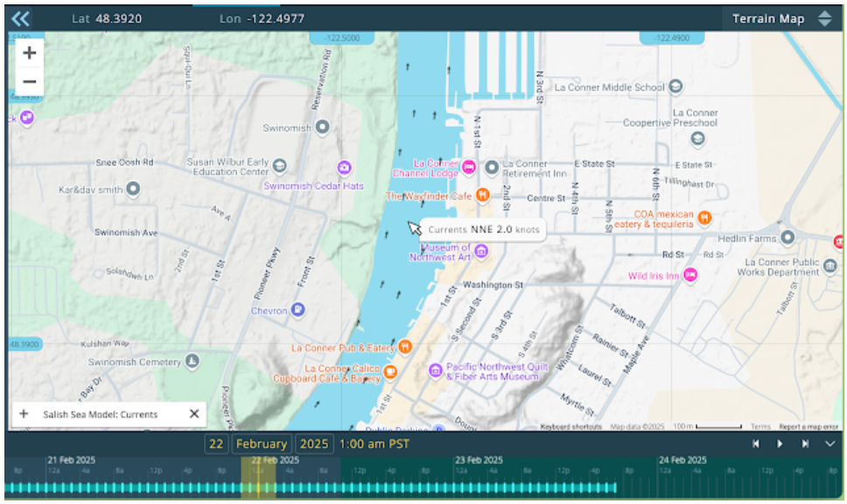Click the 1:00 am PST time label
Viewport: 847px width, 504px height.
pos(374,444)
